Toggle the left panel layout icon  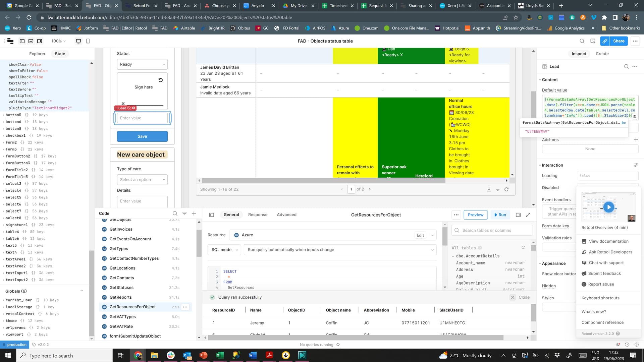click(x=22, y=41)
